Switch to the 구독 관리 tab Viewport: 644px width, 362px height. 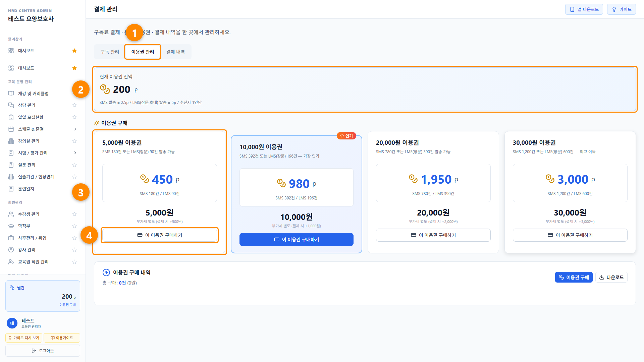tap(110, 52)
